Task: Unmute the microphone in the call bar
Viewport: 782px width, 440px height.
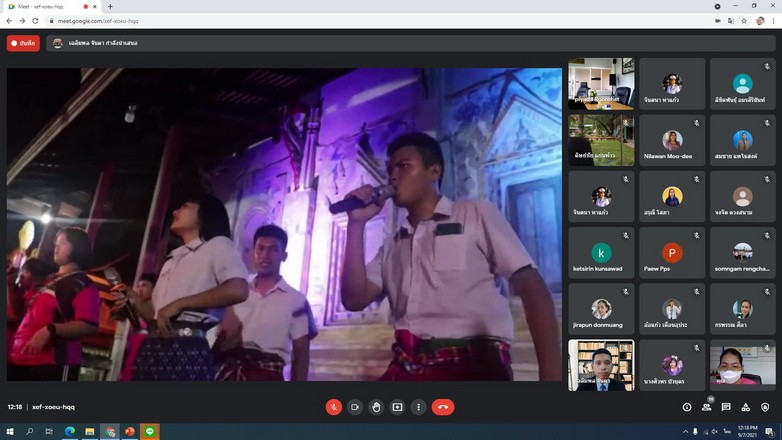Action: tap(333, 407)
